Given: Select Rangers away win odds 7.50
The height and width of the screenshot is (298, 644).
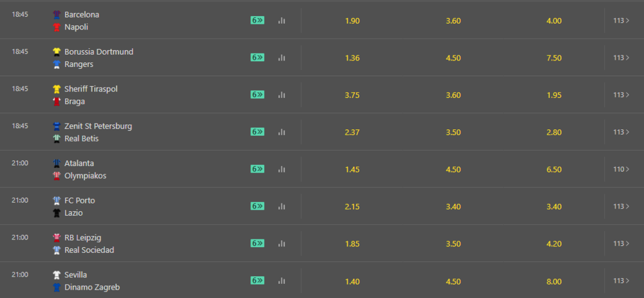Looking at the screenshot, I should coord(554,58).
